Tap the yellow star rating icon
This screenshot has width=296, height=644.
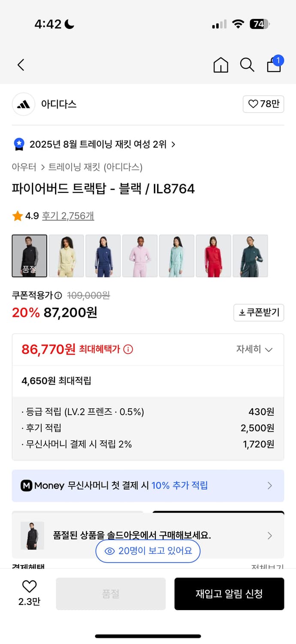point(17,216)
